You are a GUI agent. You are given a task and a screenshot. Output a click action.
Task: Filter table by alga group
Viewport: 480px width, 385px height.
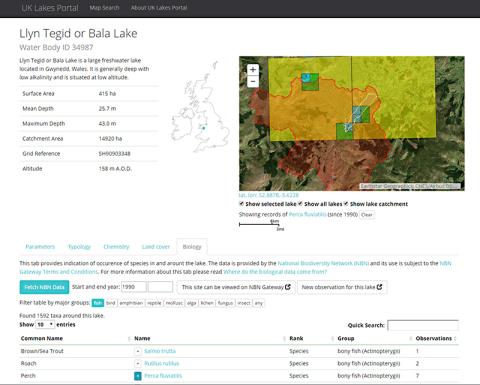tap(192, 303)
